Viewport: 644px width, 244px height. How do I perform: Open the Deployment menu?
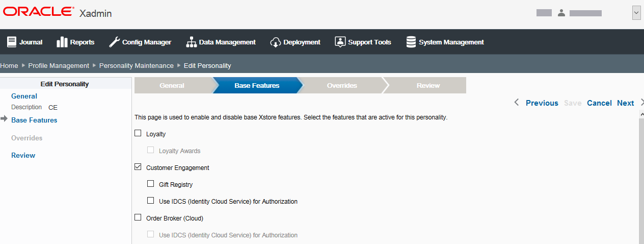click(296, 42)
